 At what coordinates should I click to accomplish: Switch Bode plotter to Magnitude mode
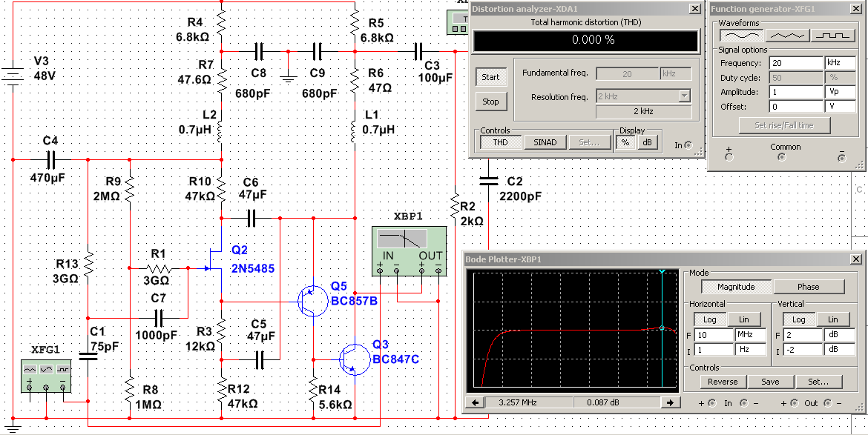(x=736, y=287)
